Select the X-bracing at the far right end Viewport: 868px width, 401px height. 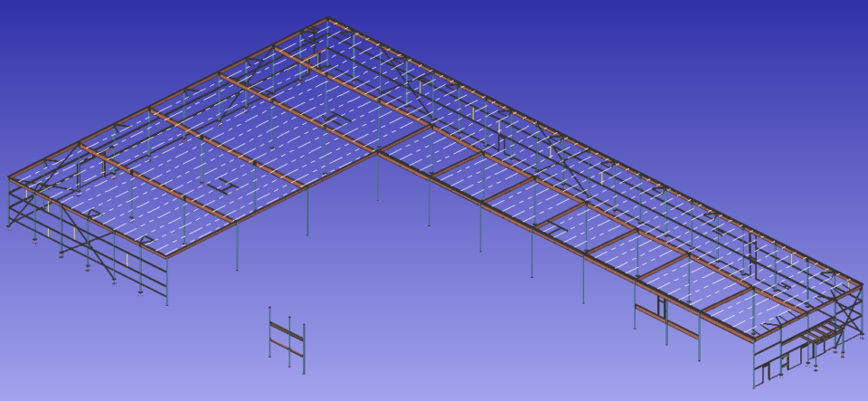click(847, 313)
